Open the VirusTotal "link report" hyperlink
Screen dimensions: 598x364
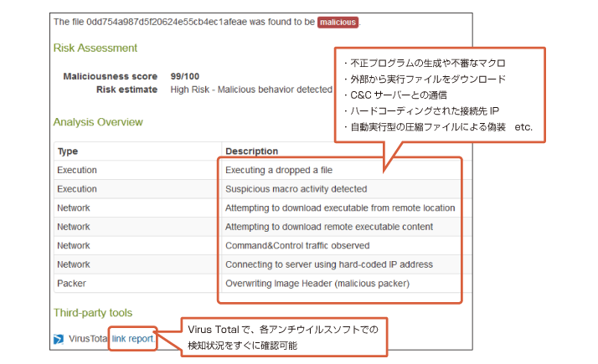coord(132,339)
